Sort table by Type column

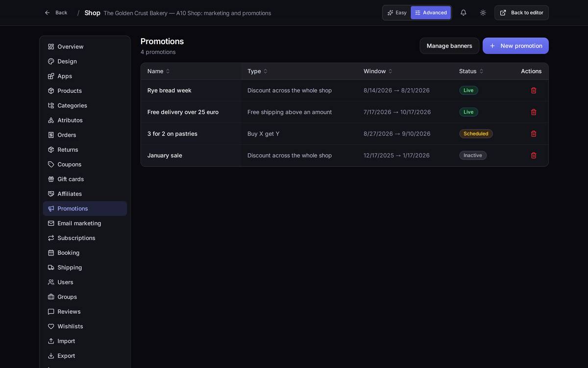258,71
